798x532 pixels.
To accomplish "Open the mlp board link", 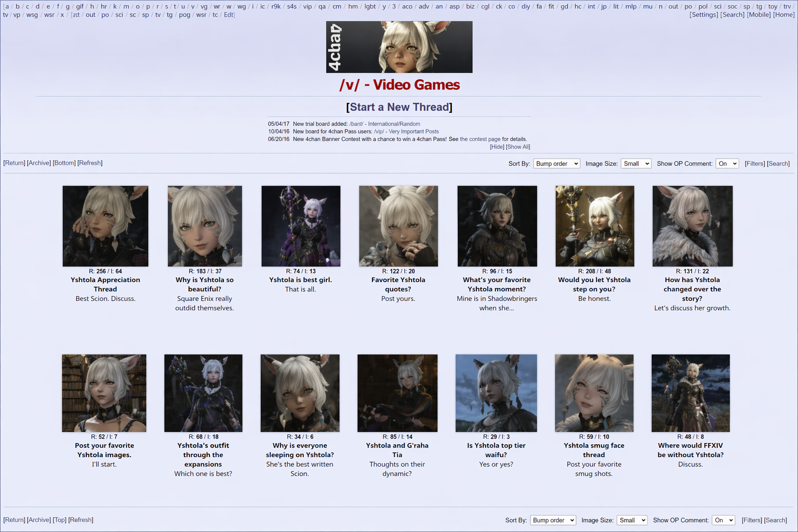I will point(631,7).
